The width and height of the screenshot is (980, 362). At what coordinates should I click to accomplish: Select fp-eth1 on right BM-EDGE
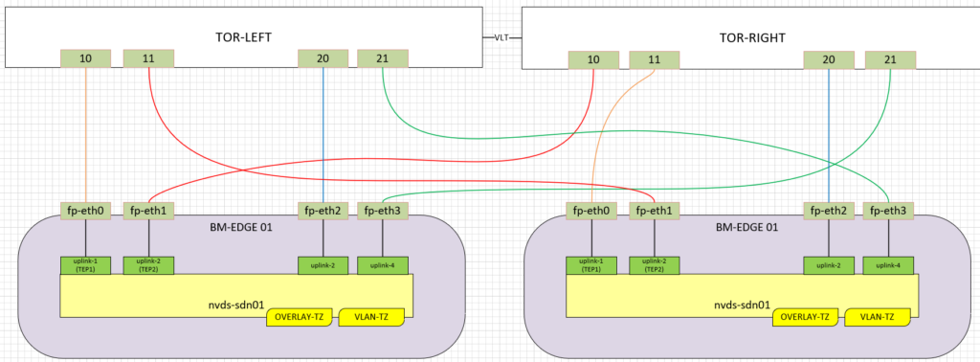(x=654, y=212)
